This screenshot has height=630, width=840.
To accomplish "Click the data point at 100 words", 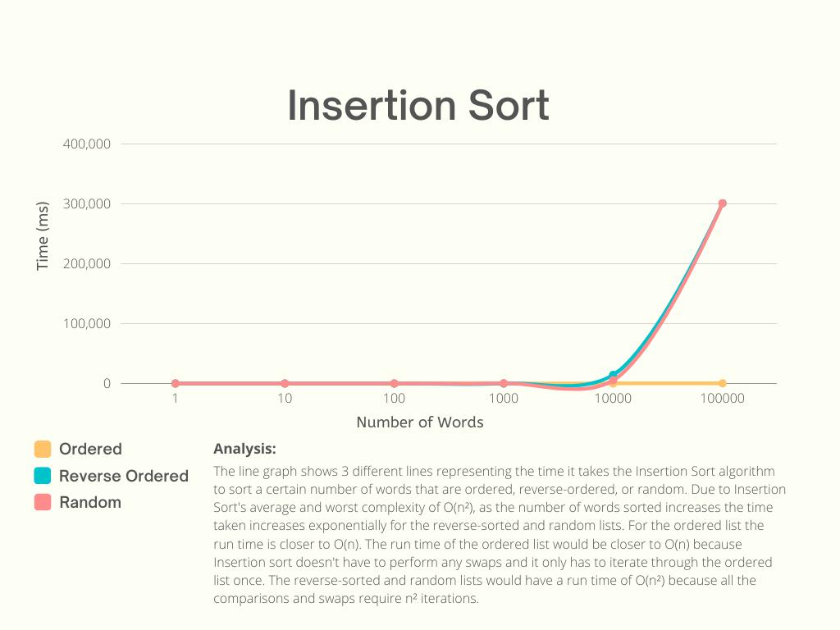I will pyautogui.click(x=394, y=384).
